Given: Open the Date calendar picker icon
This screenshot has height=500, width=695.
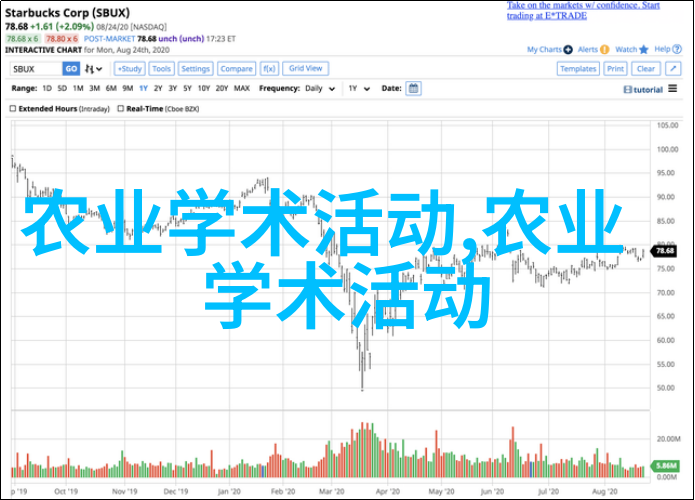Looking at the screenshot, I should (x=414, y=88).
